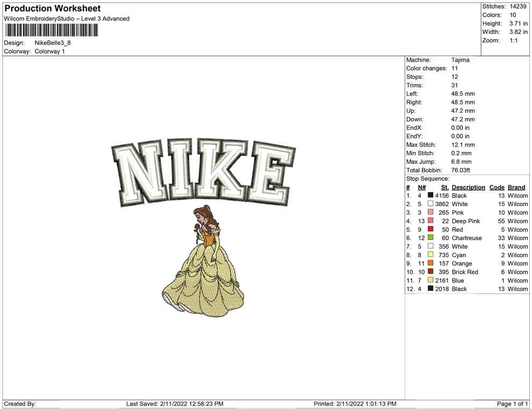The image size is (532, 409).
Task: Click stitch count 2018 in stop 12
Action: [x=442, y=289]
